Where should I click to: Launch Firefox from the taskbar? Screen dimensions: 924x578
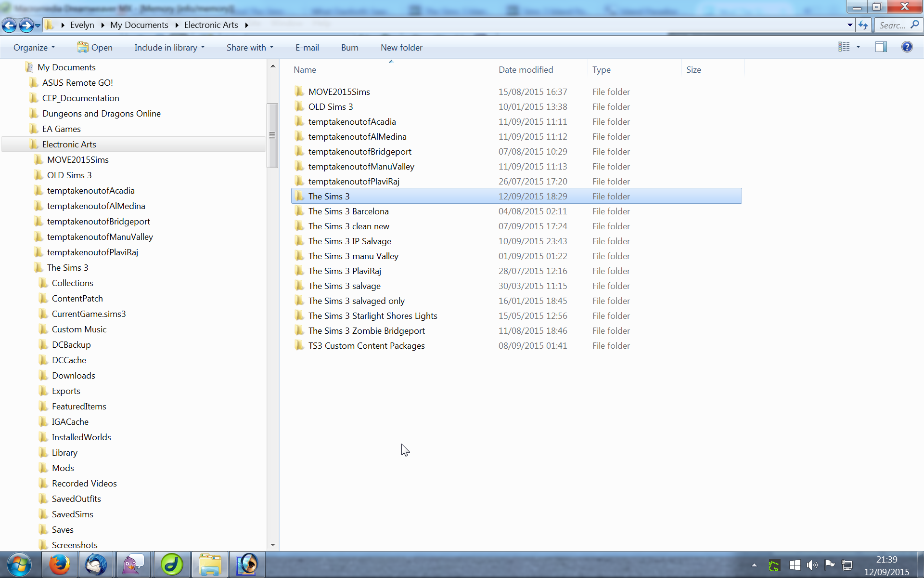[x=60, y=565]
